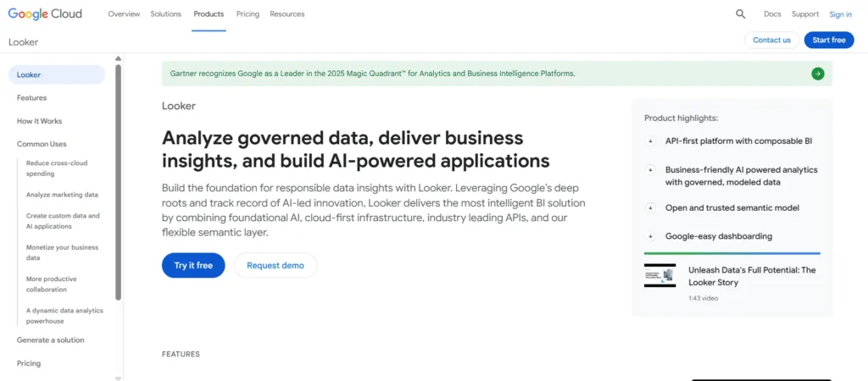Open the Docs link
This screenshot has width=868, height=381.
(x=772, y=14)
